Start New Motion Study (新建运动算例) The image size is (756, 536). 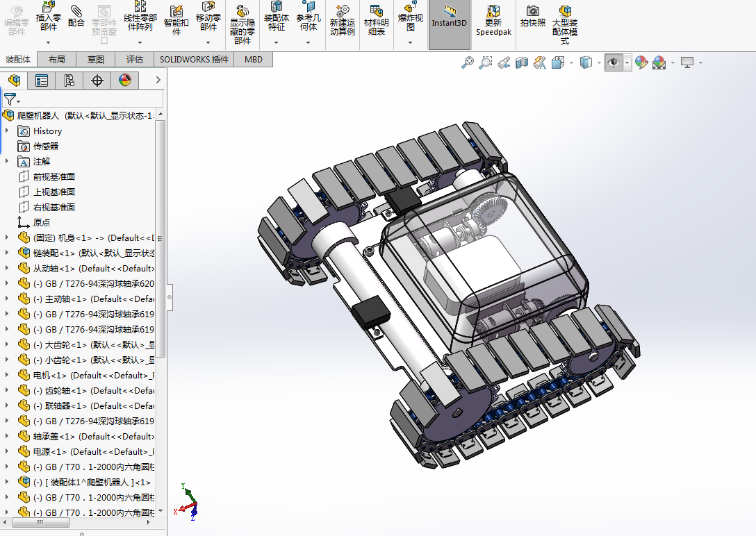(343, 20)
